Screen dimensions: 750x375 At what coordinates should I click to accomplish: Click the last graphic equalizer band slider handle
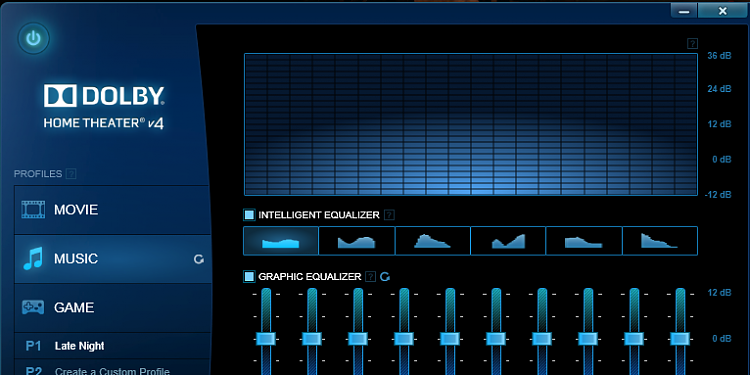click(680, 339)
